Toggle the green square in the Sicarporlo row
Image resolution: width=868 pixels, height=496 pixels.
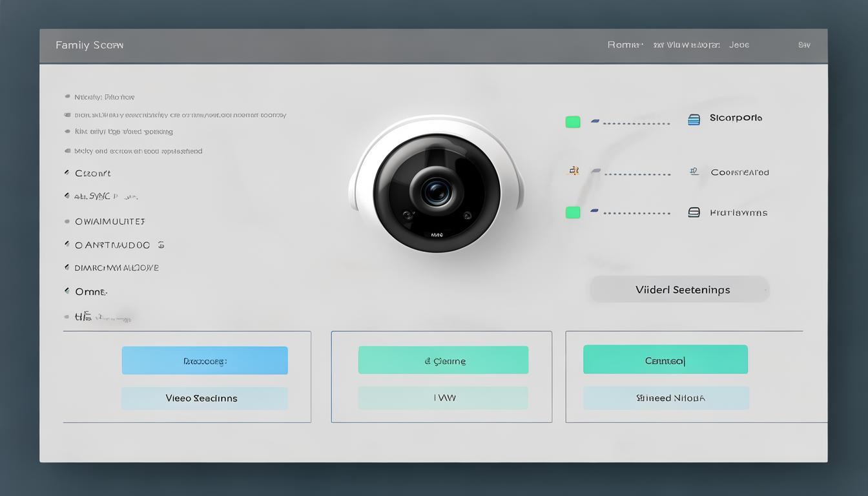point(573,122)
